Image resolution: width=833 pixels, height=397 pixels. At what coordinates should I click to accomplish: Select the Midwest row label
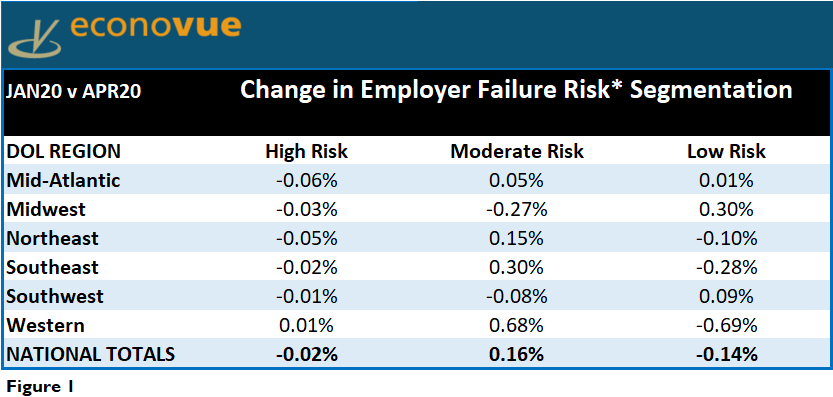(46, 209)
